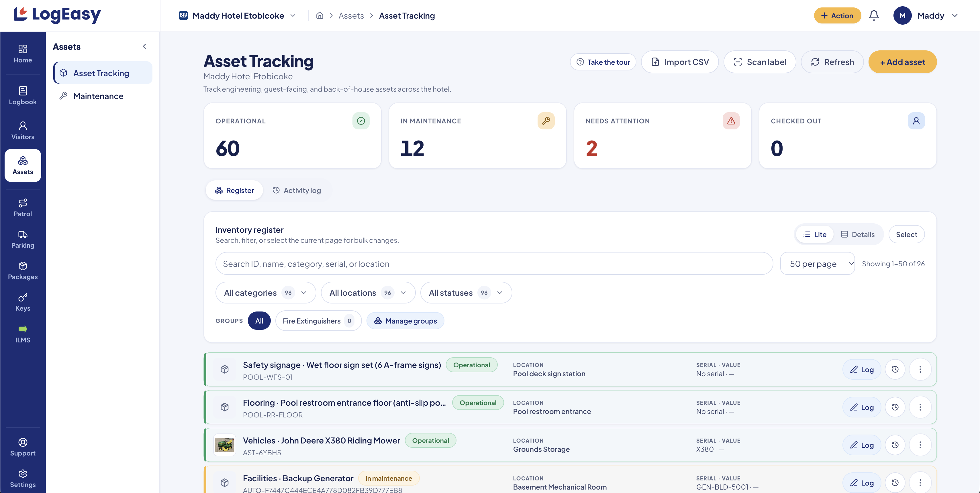Filter by Fire Extinguishers group
980x493 pixels.
pos(318,321)
